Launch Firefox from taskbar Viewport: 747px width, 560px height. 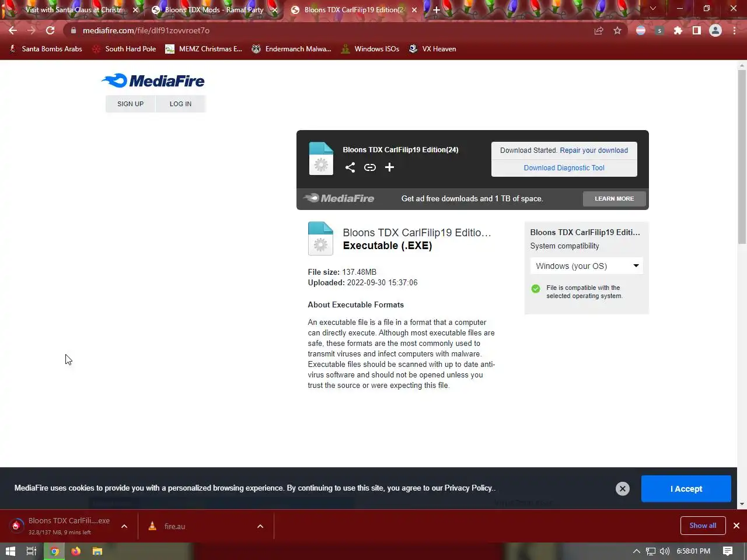pos(76,551)
